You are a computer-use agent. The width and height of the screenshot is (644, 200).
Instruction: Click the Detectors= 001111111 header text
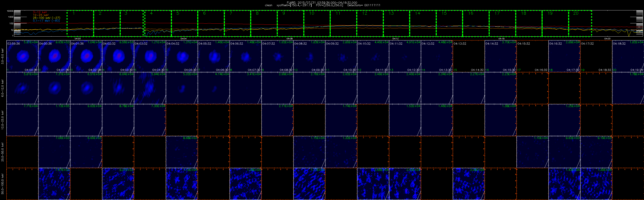pyautogui.click(x=364, y=5)
